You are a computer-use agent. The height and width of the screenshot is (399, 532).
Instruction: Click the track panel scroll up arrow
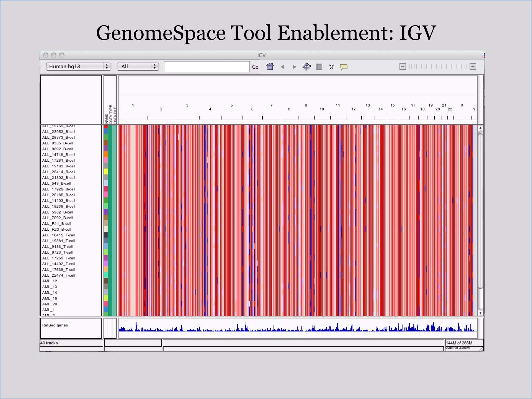pyautogui.click(x=480, y=128)
